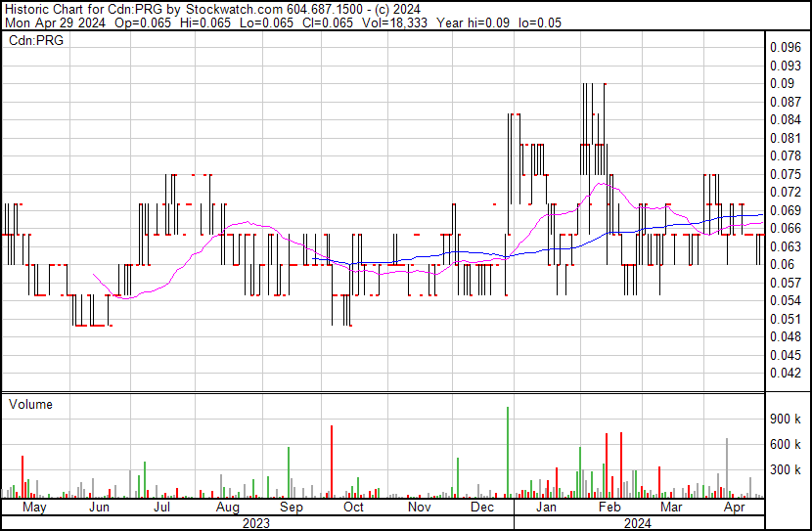
Task: Click the Mon Apr 29 2024 date text
Action: pos(56,22)
